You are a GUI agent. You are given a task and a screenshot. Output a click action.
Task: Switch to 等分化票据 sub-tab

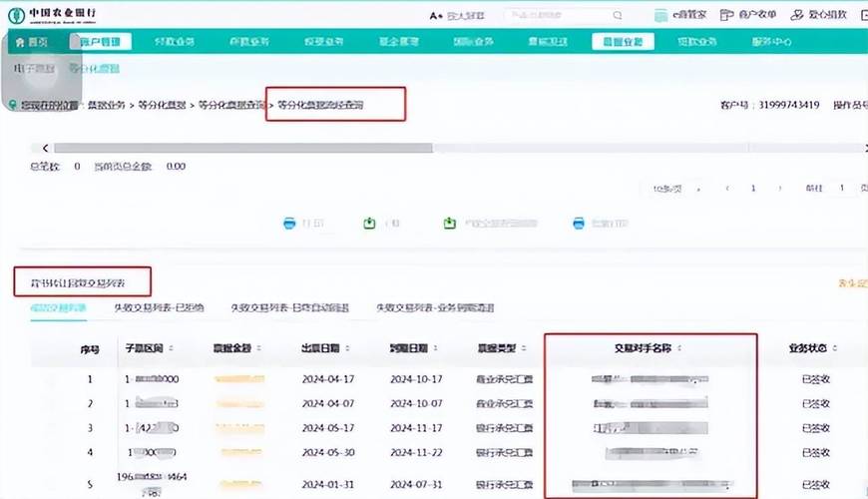(x=94, y=69)
